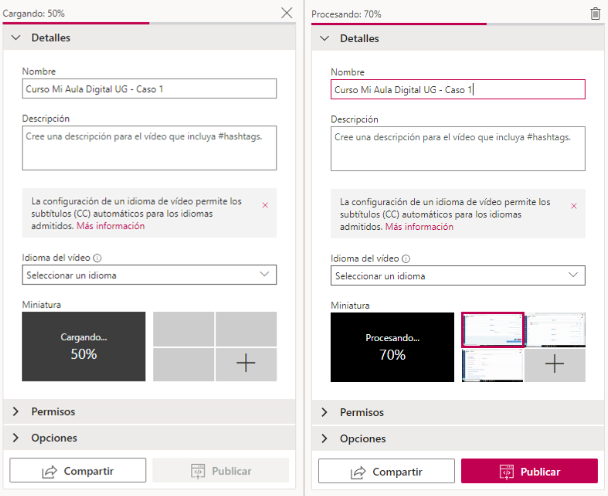Click the Descripción box in the Cargando panel

[149, 148]
